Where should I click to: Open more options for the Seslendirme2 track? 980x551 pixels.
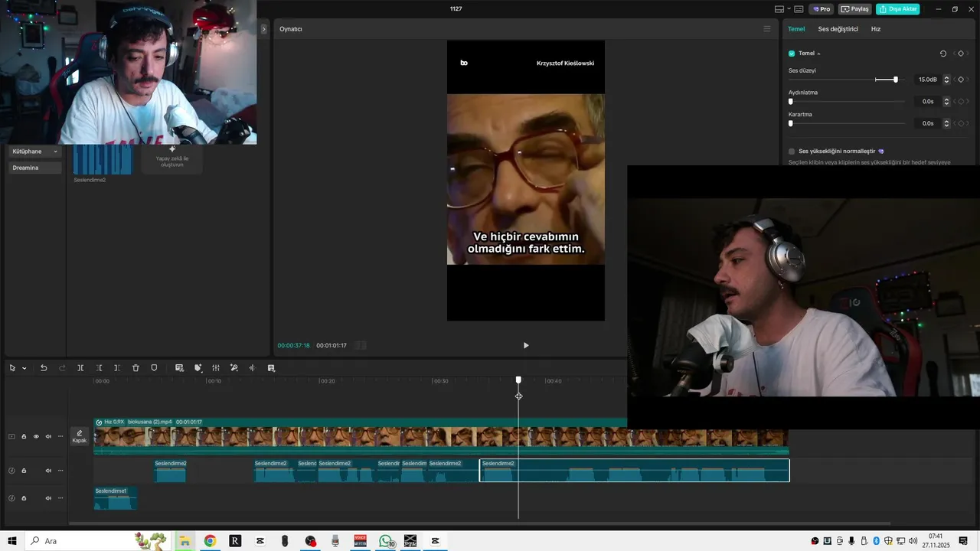pos(60,471)
